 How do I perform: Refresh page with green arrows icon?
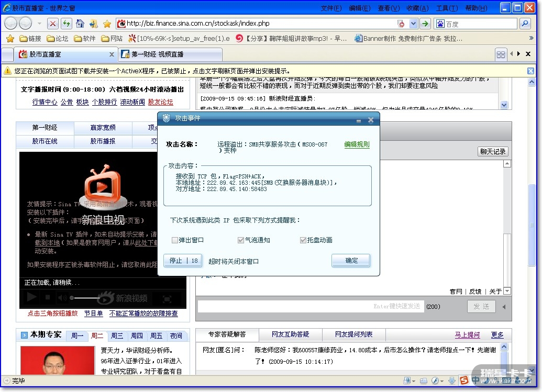pyautogui.click(x=67, y=24)
